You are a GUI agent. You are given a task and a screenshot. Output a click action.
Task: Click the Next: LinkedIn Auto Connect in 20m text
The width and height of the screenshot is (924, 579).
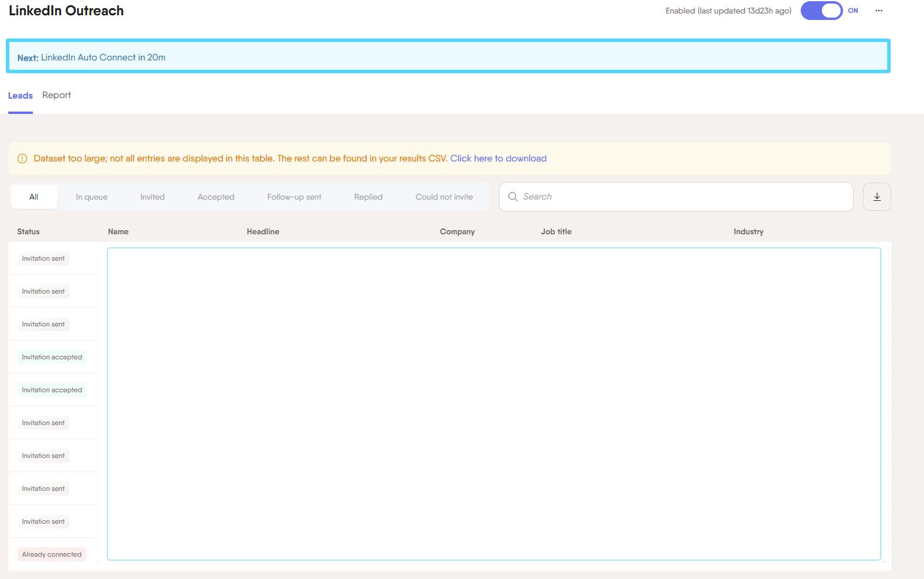(92, 58)
